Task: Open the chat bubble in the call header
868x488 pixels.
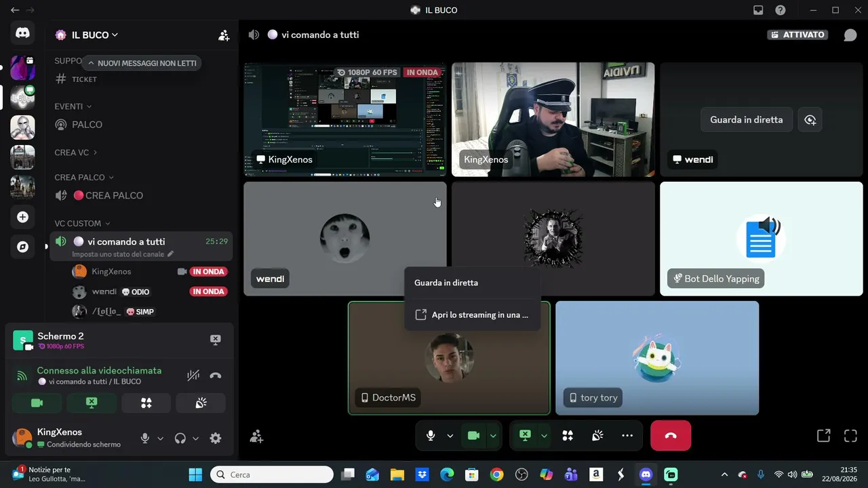Action: tap(850, 35)
